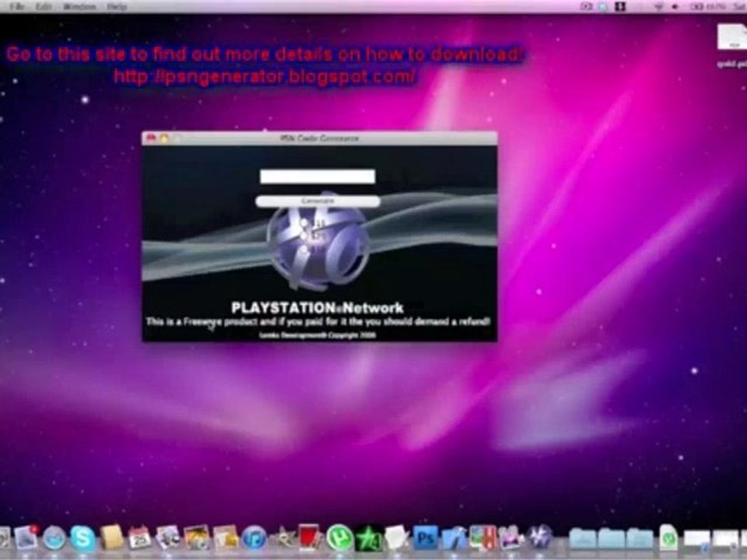Launch uTorrent from the Dock
Viewport: 747px width, 560px height.
point(339,538)
